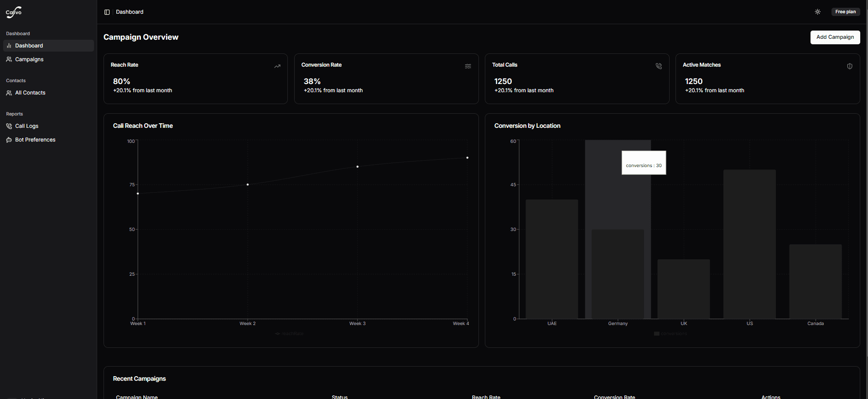
Task: Click the Contacts section label in sidebar
Action: (16, 81)
